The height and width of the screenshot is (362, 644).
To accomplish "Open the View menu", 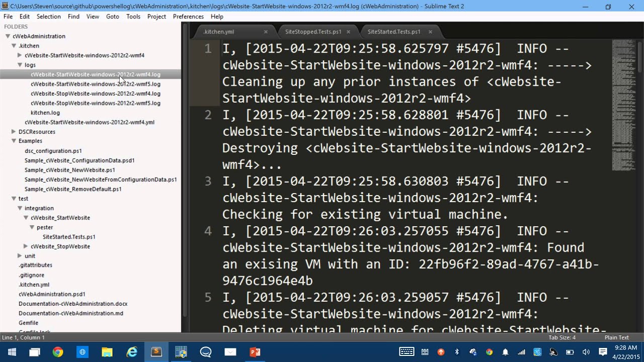I will tap(93, 17).
